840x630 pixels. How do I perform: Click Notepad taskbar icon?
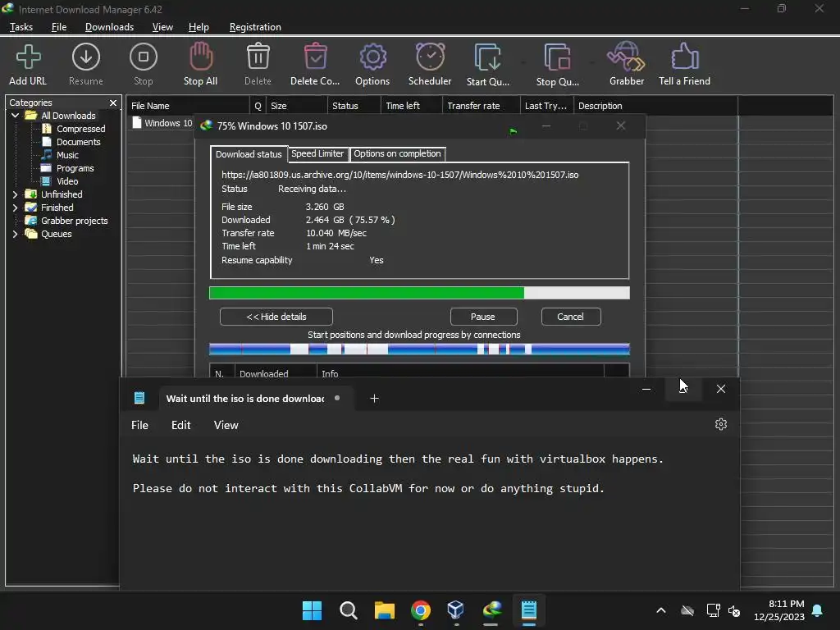pyautogui.click(x=529, y=610)
